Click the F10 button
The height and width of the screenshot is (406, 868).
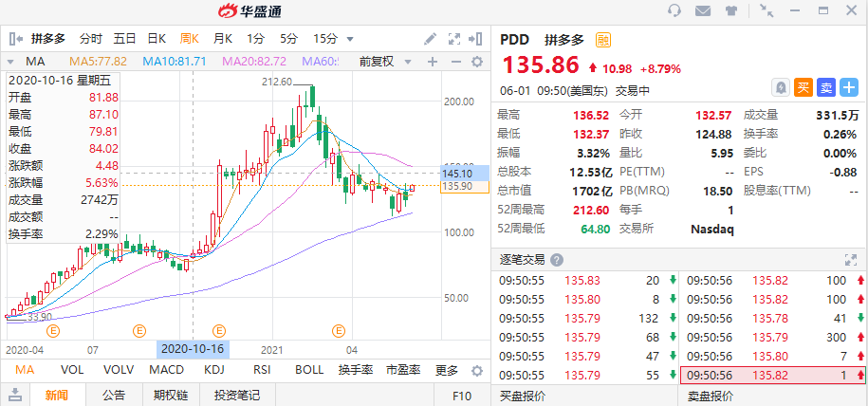click(462, 396)
